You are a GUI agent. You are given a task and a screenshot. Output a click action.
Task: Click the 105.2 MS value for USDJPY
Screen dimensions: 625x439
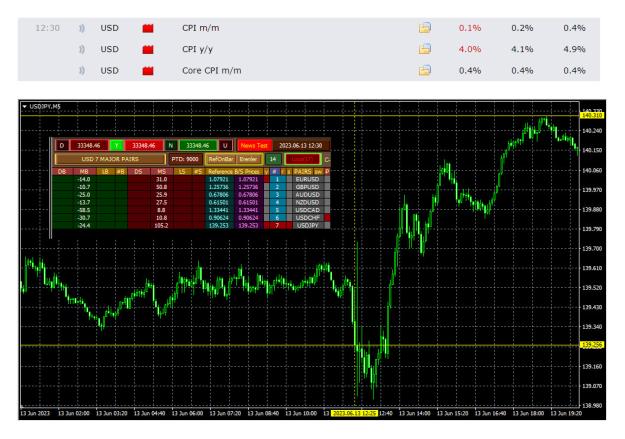coord(161,226)
